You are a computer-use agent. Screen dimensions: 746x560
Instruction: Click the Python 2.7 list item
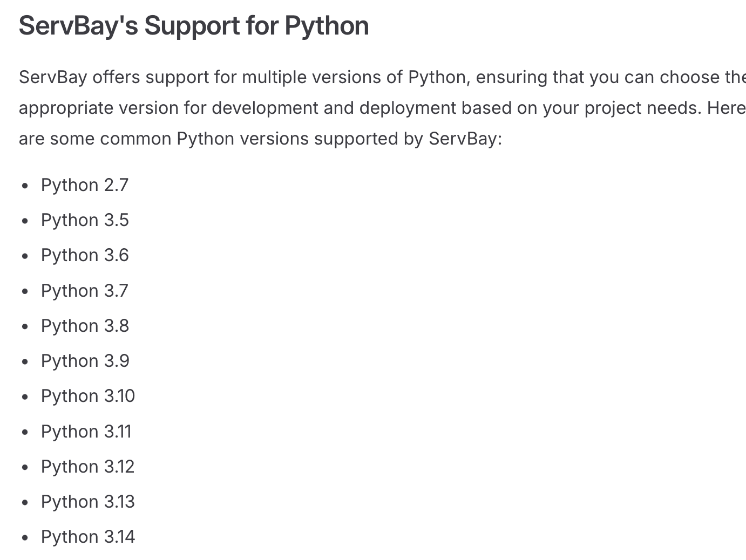pyautogui.click(x=85, y=185)
